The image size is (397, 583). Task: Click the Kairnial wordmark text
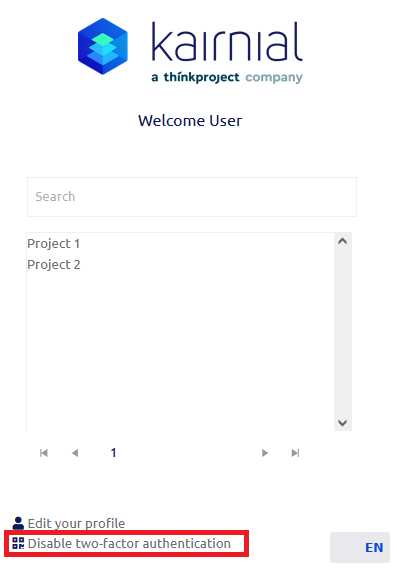(x=227, y=42)
